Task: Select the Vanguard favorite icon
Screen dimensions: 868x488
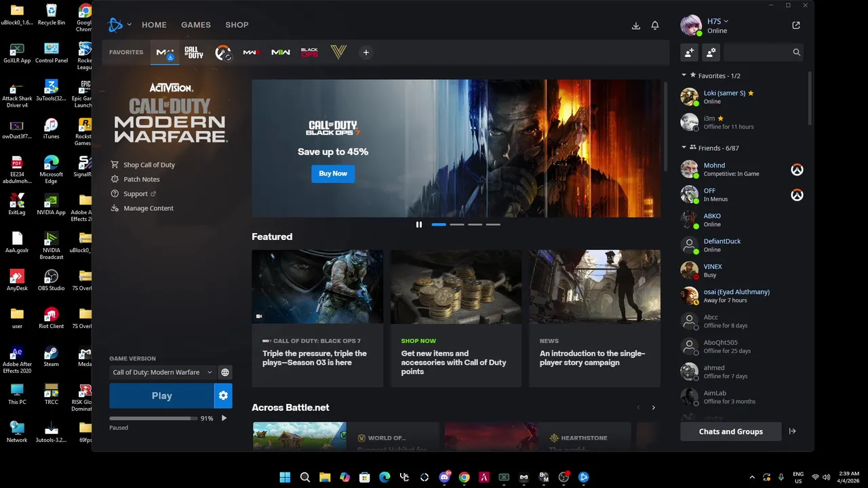Action: point(338,52)
